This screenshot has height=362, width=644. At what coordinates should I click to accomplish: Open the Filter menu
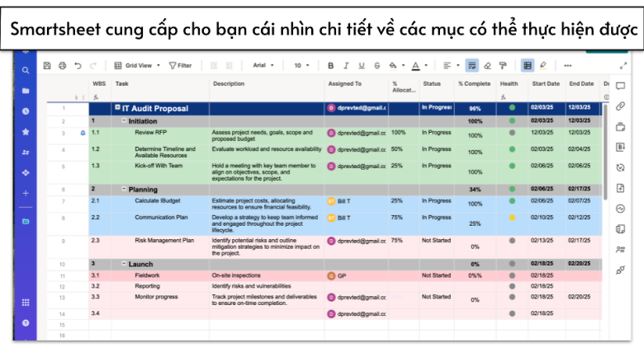click(x=180, y=66)
